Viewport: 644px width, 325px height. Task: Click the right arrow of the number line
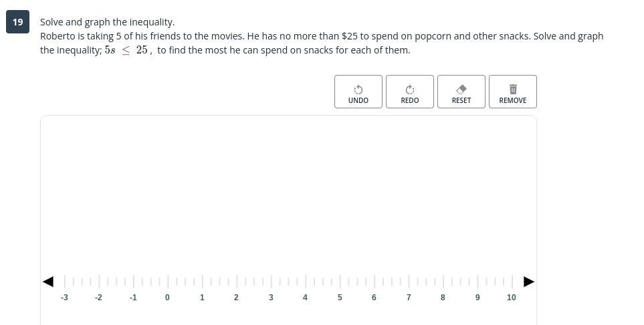pyautogui.click(x=528, y=282)
